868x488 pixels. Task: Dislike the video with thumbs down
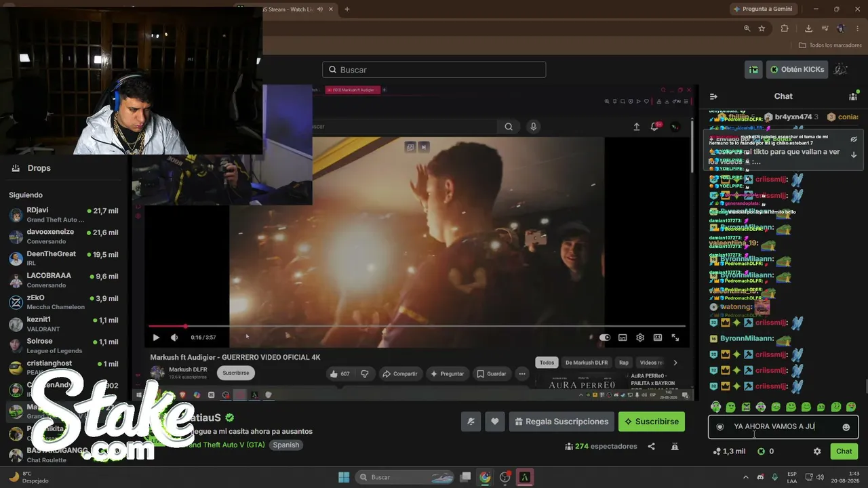point(365,373)
